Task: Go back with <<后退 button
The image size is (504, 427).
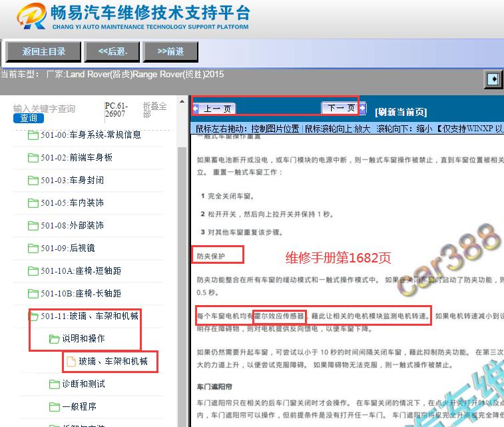Action: pyautogui.click(x=112, y=51)
